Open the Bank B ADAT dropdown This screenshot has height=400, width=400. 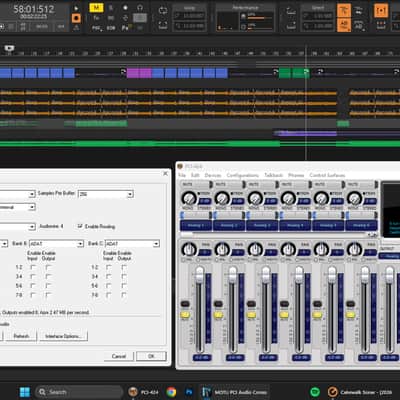tap(56, 244)
